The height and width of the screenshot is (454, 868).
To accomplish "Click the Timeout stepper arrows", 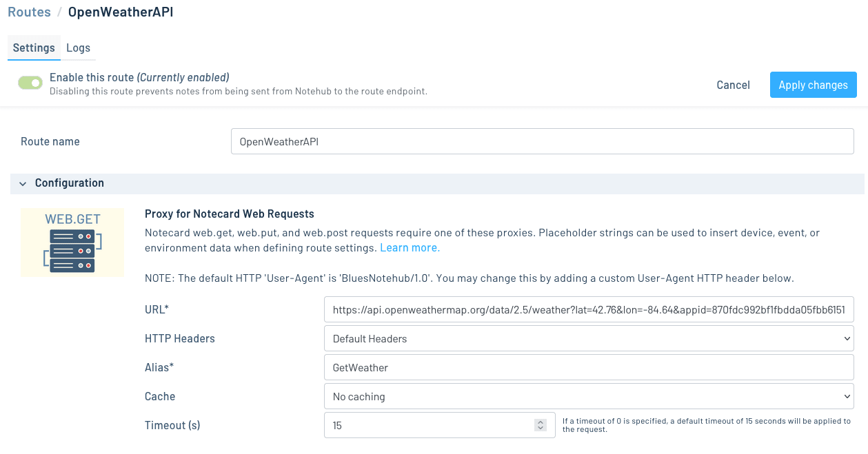I will click(x=541, y=426).
